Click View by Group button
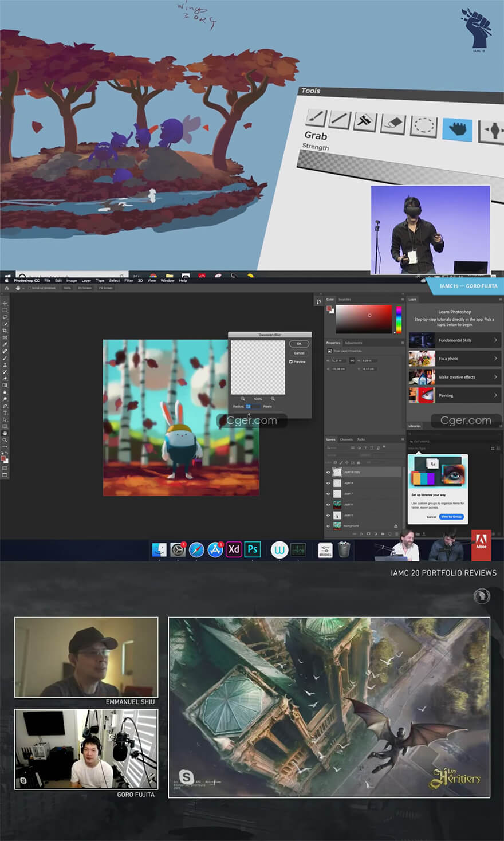The width and height of the screenshot is (504, 841). (x=451, y=517)
